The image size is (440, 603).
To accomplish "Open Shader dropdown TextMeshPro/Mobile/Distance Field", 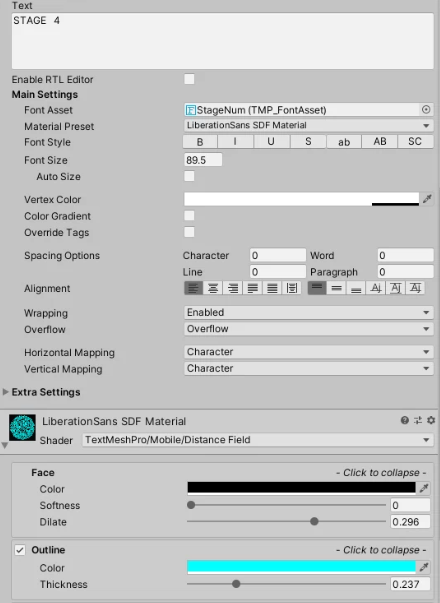I will coord(258,440).
